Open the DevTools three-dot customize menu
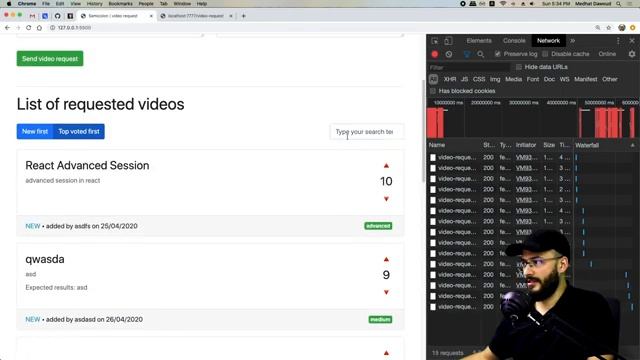This screenshot has height=360, width=640. click(x=618, y=41)
